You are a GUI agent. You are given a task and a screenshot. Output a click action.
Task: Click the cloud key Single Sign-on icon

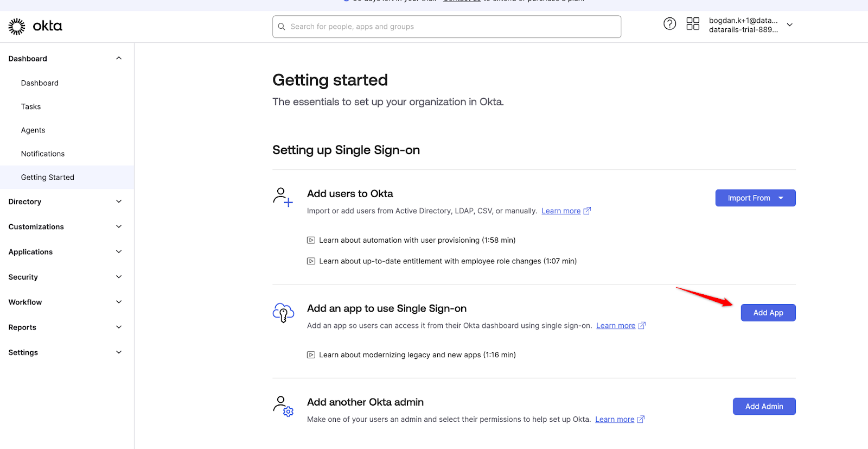coord(283,313)
